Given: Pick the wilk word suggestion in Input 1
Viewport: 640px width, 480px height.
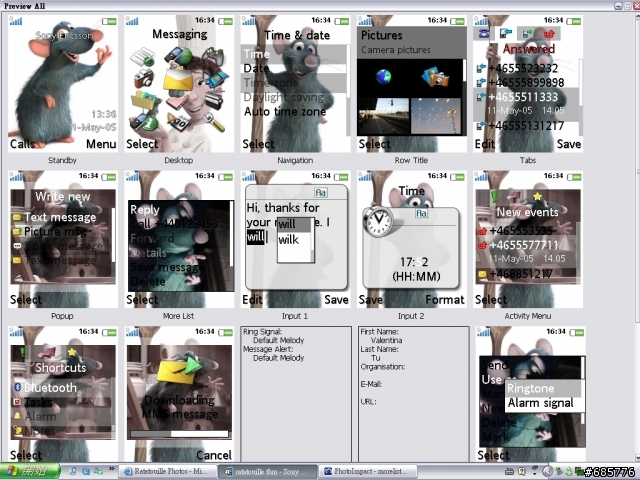Looking at the screenshot, I should coord(289,240).
